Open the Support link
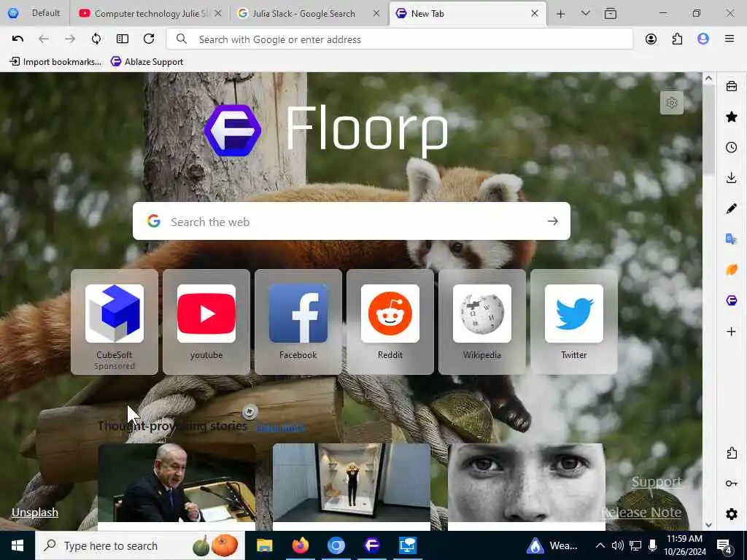The image size is (747, 560). tap(657, 482)
